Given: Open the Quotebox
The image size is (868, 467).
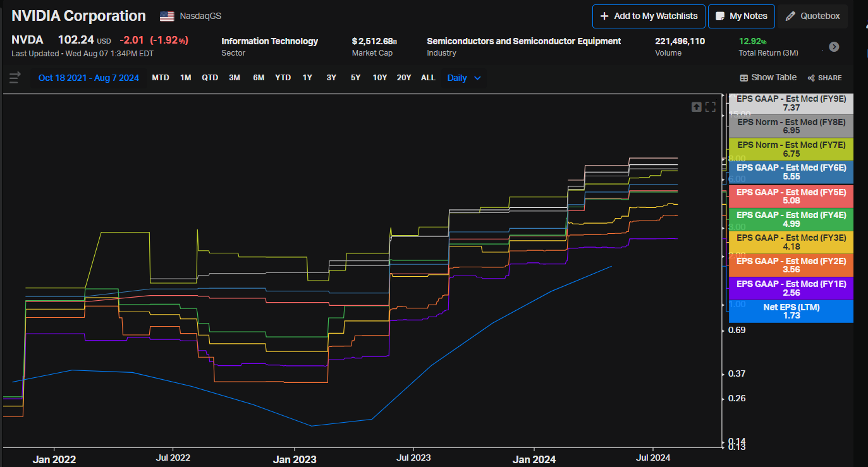Looking at the screenshot, I should 813,16.
